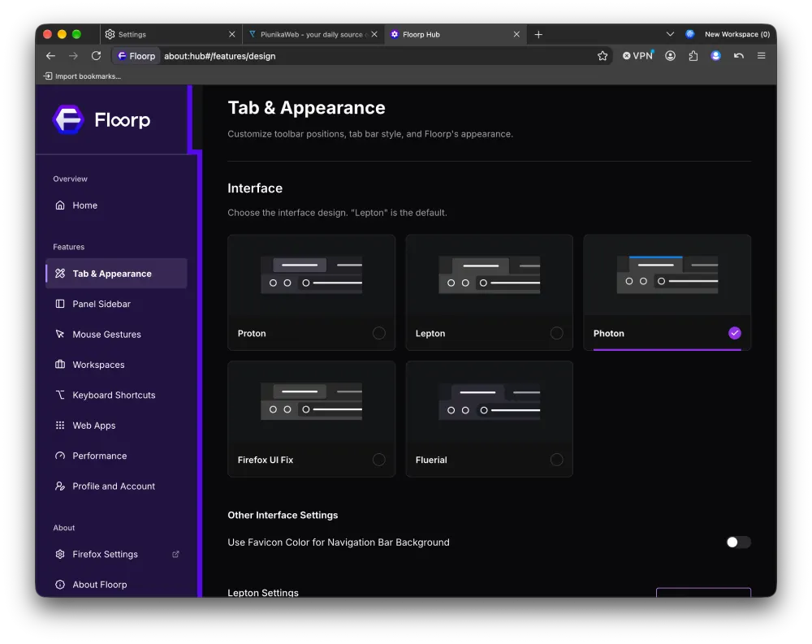Image resolution: width=812 pixels, height=644 pixels.
Task: Open the account circle icon in toolbar
Action: tap(670, 56)
